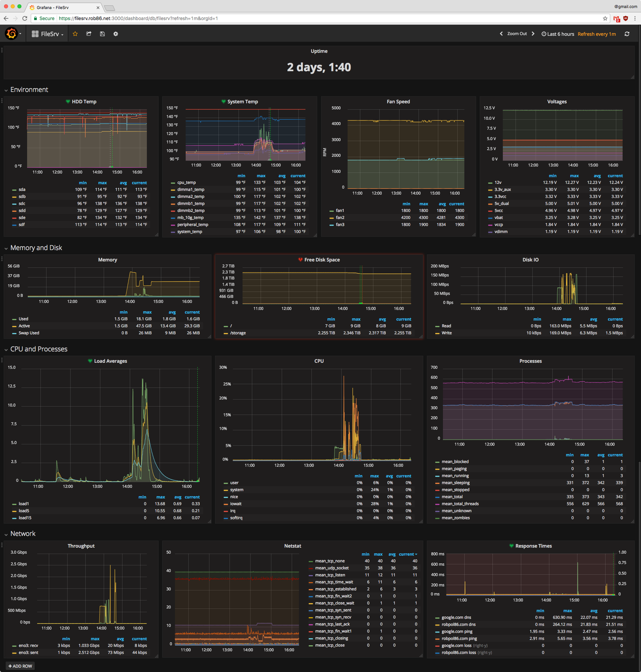Star the FileSrv dashboard

pos(75,34)
